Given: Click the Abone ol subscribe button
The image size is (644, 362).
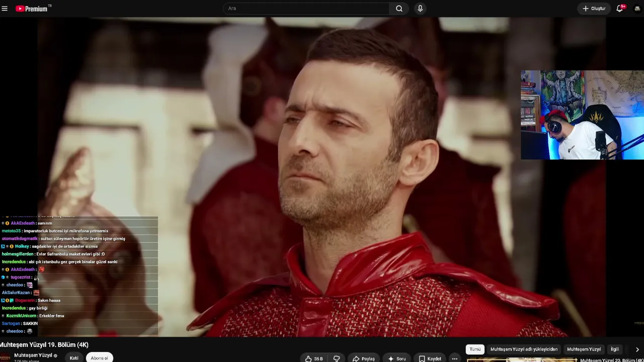Looking at the screenshot, I should (99, 358).
